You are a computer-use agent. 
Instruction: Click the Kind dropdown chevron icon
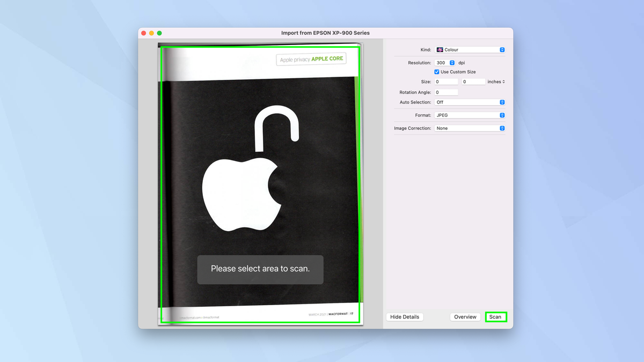click(x=502, y=49)
